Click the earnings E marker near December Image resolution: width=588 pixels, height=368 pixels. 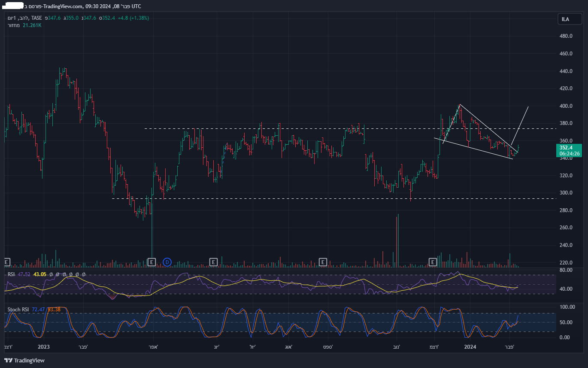[x=433, y=262]
